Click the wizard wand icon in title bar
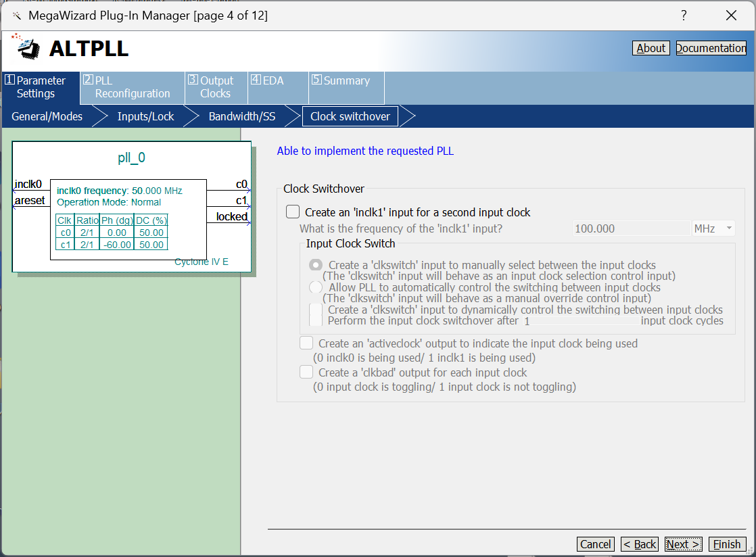756x557 pixels. [17, 16]
